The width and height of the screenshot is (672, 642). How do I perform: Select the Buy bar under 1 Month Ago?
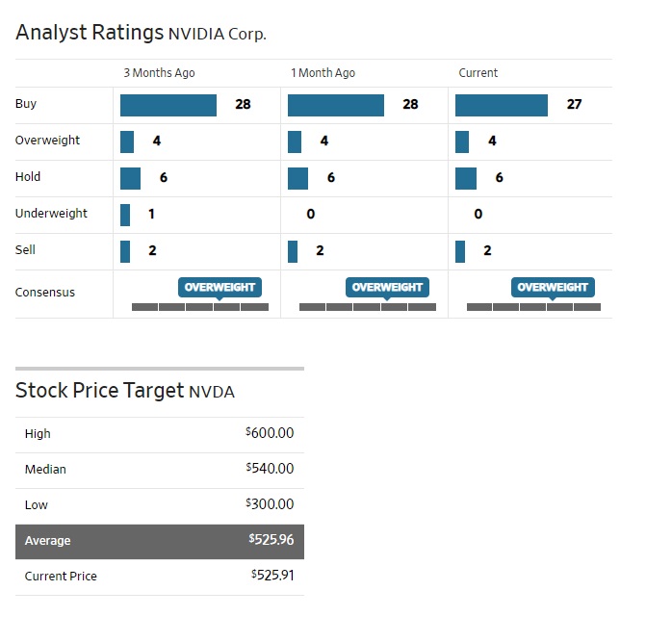click(x=336, y=105)
